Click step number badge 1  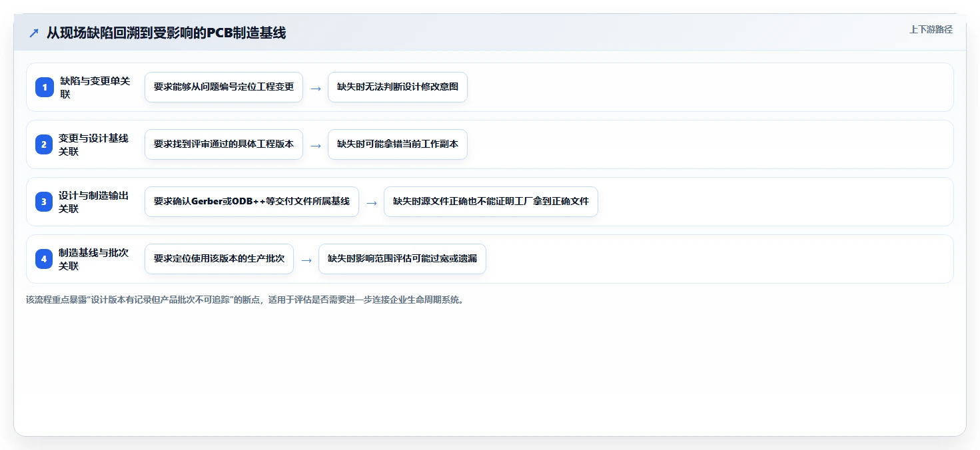(44, 87)
